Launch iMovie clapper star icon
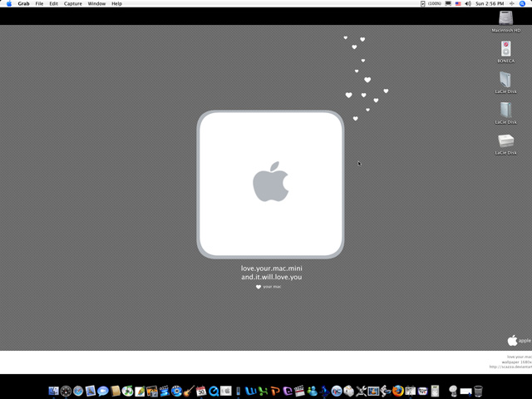This screenshot has height=399, width=532. pos(164,392)
